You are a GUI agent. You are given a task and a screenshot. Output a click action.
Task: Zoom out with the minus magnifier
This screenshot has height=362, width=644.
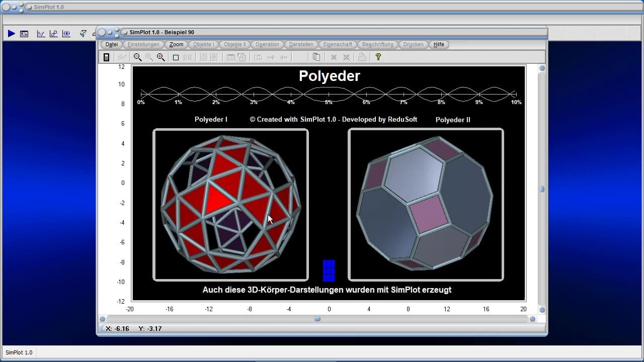tap(137, 57)
